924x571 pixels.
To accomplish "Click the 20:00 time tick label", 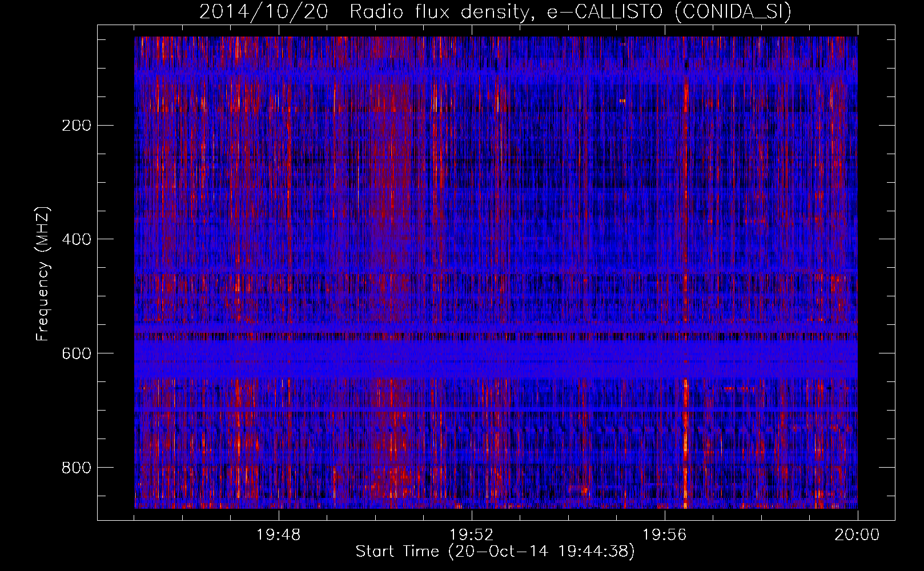I will click(x=857, y=535).
